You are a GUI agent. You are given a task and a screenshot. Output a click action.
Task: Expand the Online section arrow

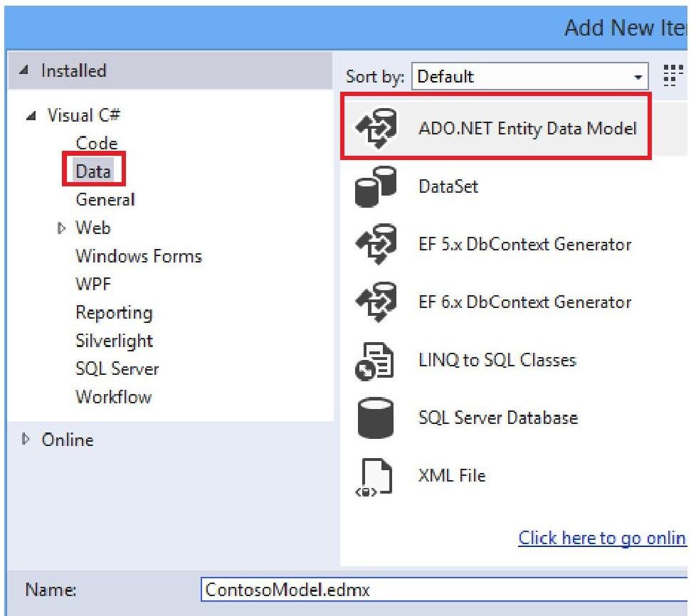pos(27,440)
